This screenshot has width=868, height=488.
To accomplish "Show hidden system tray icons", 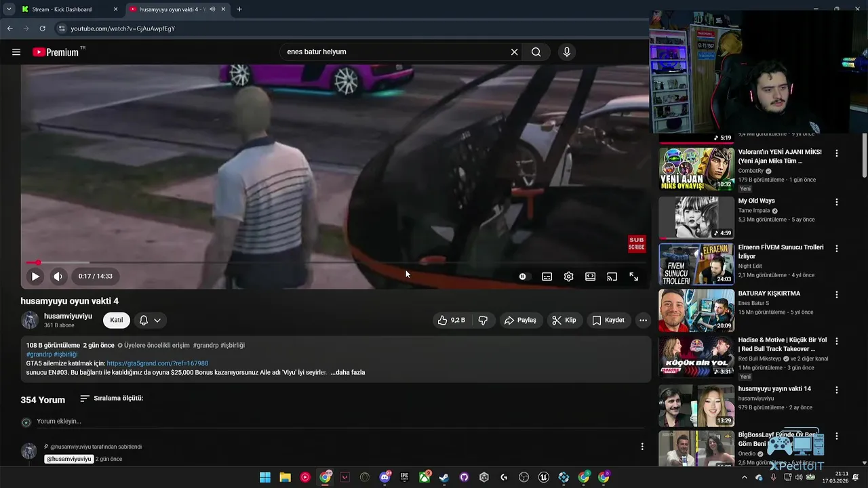I will (745, 477).
